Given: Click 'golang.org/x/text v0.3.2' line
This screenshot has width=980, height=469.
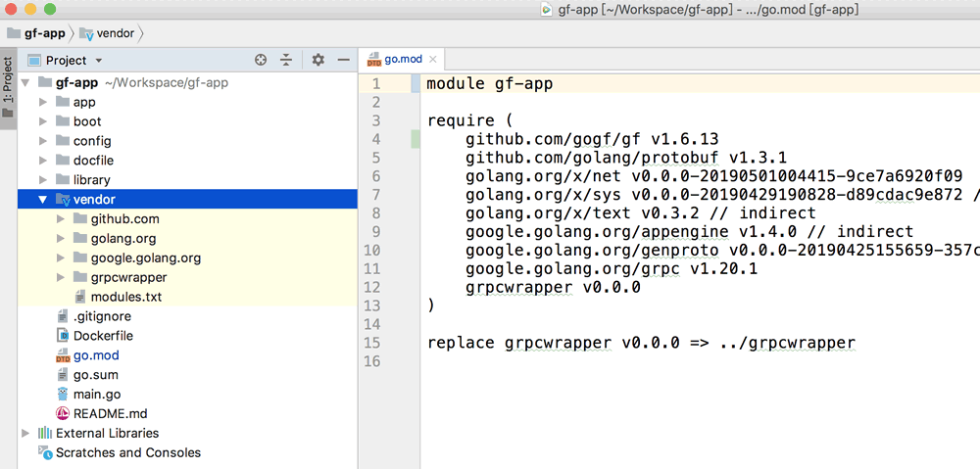Looking at the screenshot, I should pyautogui.click(x=641, y=213).
